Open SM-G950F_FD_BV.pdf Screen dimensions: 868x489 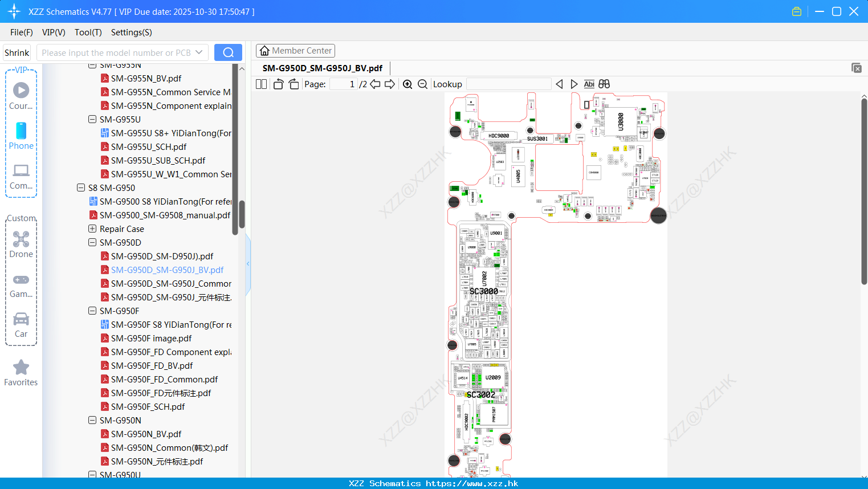tap(152, 365)
